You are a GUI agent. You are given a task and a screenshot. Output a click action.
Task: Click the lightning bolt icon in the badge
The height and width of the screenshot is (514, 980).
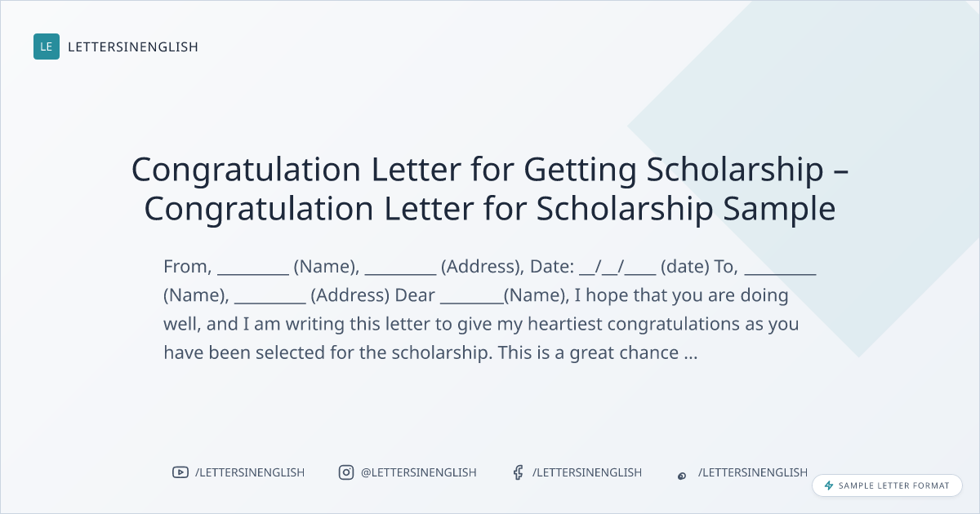(829, 485)
